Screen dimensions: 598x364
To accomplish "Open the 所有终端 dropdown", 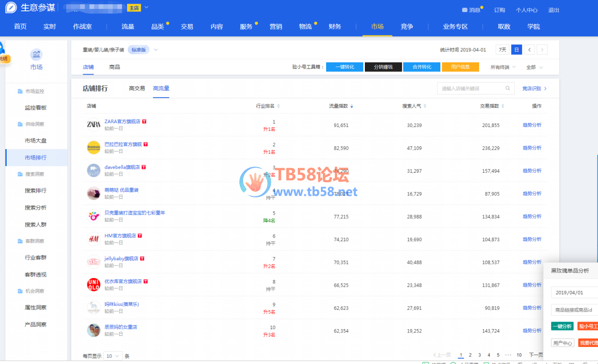I will (503, 67).
